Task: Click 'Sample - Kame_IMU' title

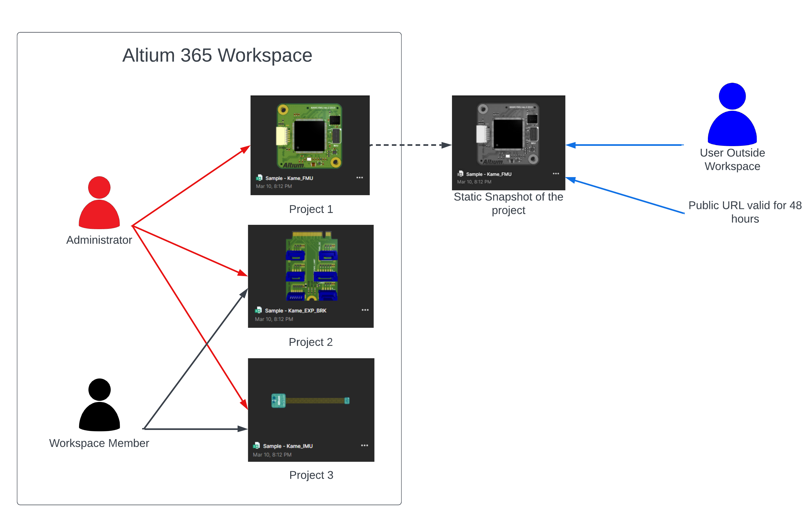Action: coord(288,446)
